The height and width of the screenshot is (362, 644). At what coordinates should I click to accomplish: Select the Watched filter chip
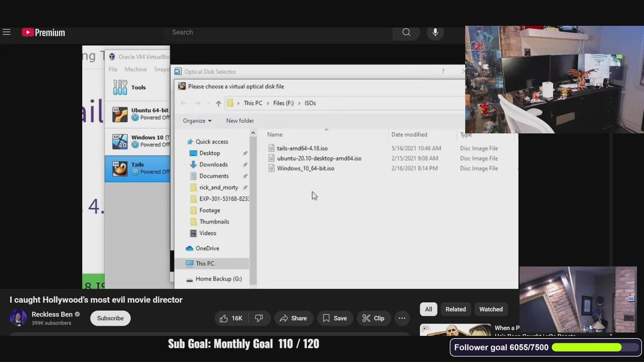click(491, 309)
